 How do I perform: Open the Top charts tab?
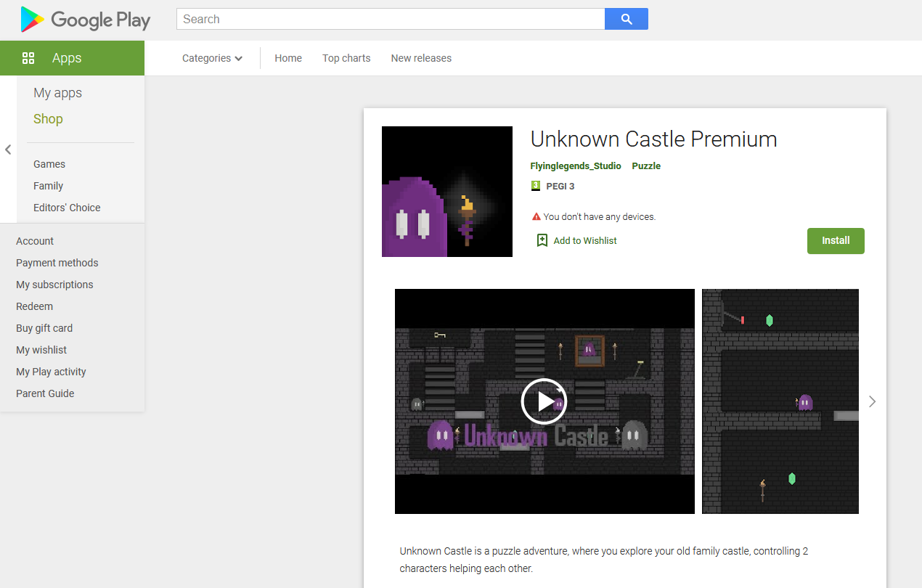[346, 58]
